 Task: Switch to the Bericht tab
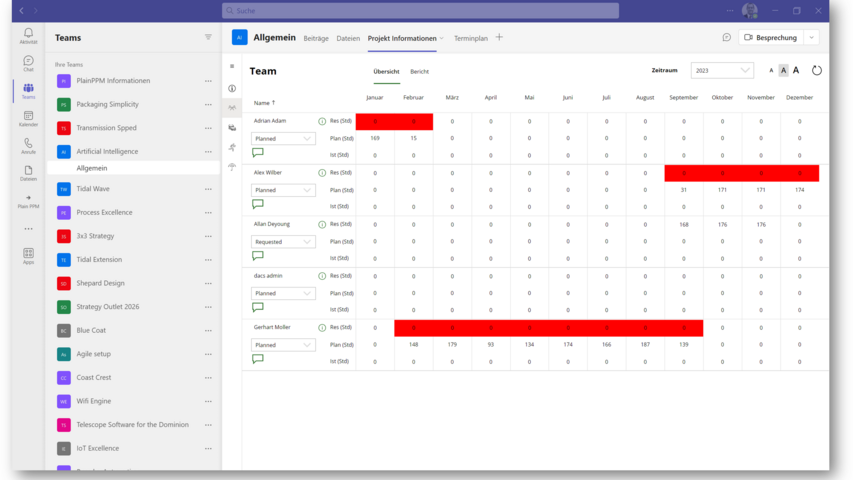click(420, 72)
